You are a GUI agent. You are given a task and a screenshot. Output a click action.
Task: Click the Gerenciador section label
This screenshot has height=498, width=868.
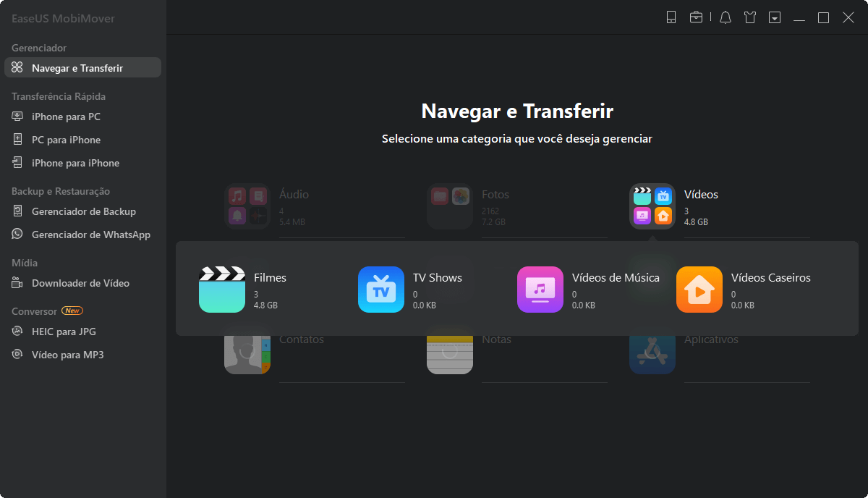39,48
